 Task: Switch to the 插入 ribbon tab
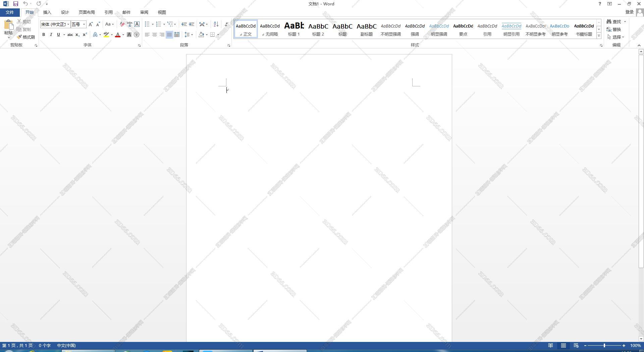click(47, 12)
